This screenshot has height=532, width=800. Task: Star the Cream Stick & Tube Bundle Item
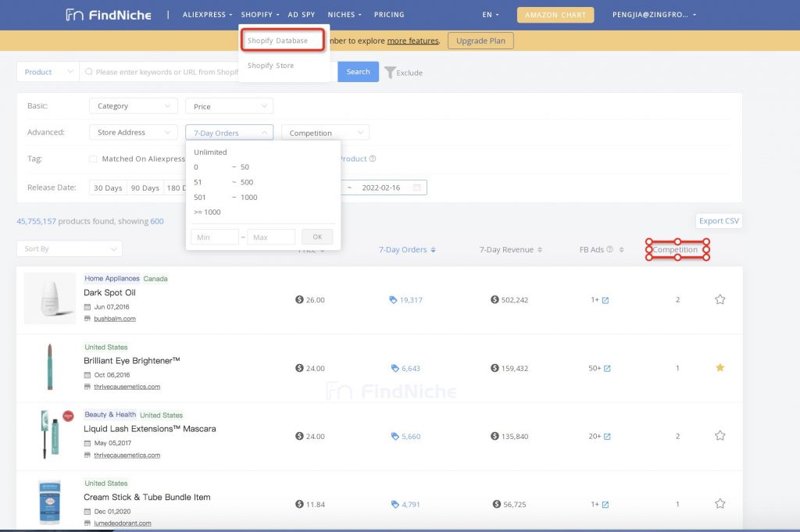[x=720, y=504]
